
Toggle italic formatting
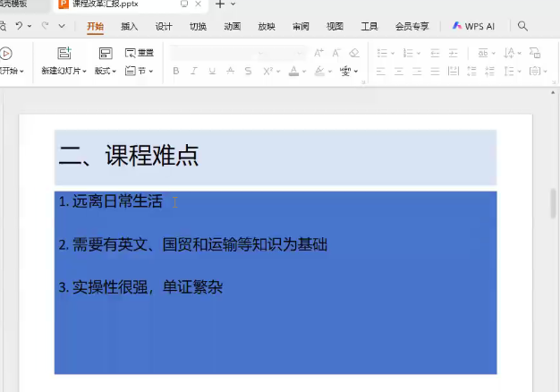tap(194, 71)
